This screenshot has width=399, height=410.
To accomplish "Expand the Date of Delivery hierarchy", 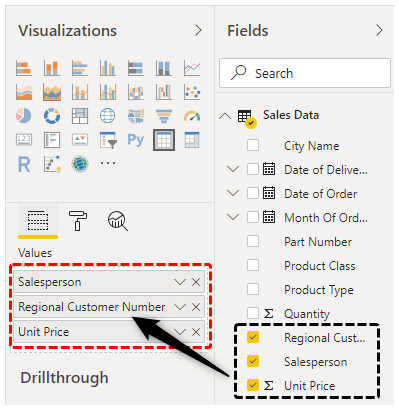I will (233, 169).
